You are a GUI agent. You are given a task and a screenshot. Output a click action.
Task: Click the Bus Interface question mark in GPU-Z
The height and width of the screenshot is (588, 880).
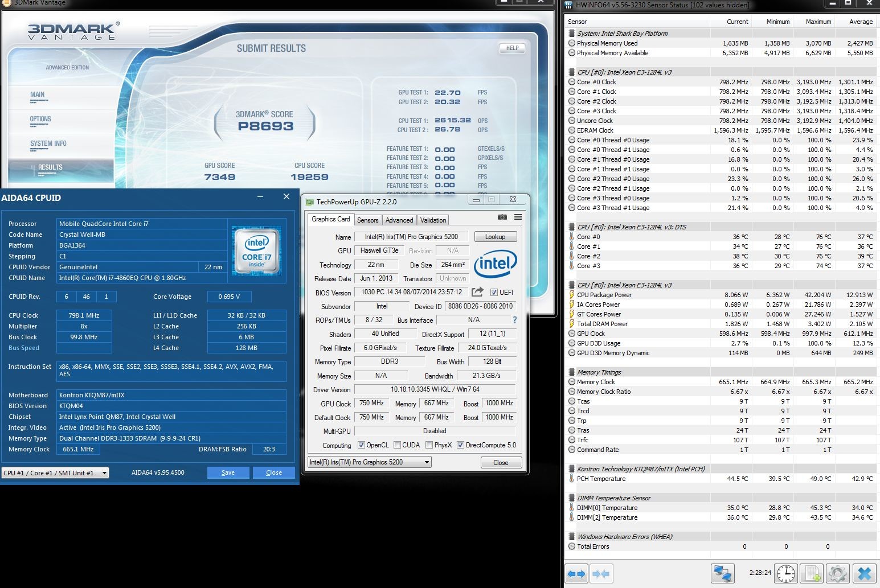pyautogui.click(x=515, y=320)
